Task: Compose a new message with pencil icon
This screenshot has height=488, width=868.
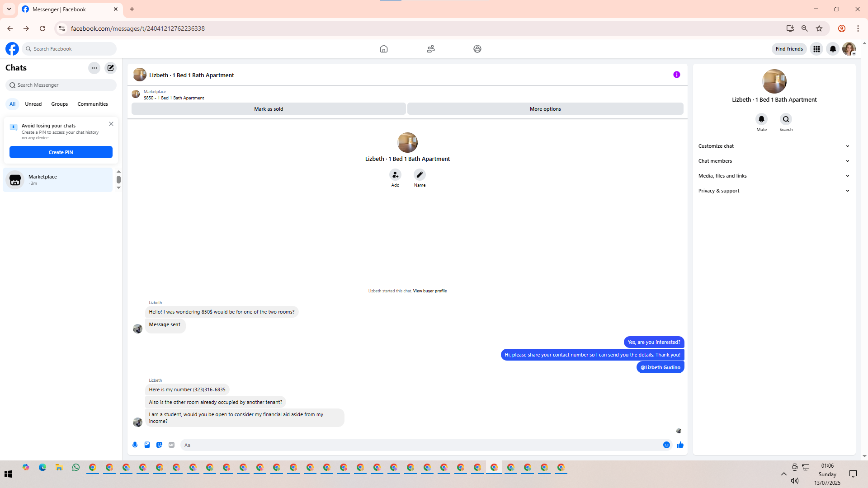Action: point(111,68)
